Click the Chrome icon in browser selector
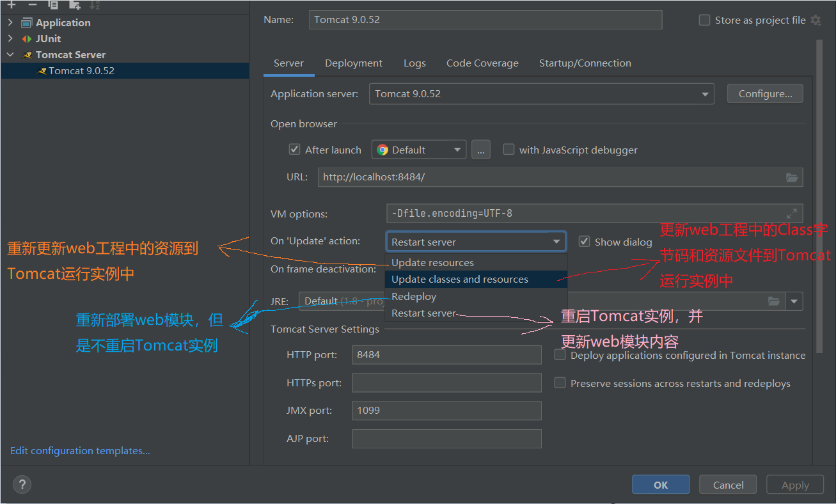The width and height of the screenshot is (836, 504). pyautogui.click(x=383, y=150)
